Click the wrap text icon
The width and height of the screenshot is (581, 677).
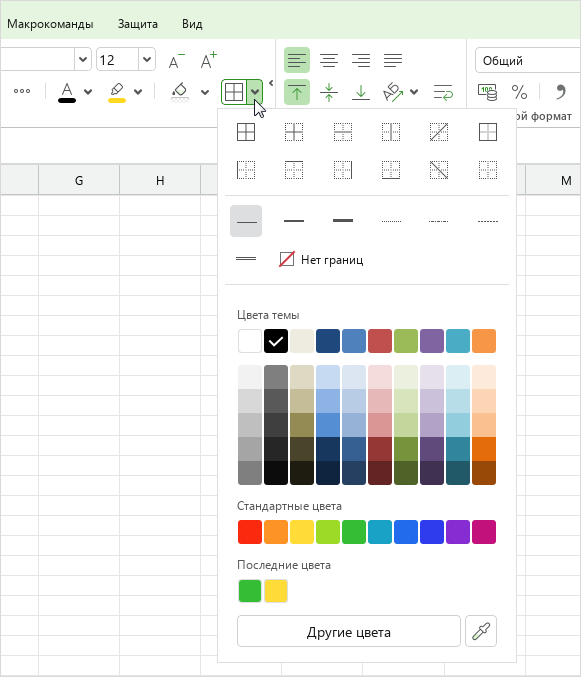[443, 92]
